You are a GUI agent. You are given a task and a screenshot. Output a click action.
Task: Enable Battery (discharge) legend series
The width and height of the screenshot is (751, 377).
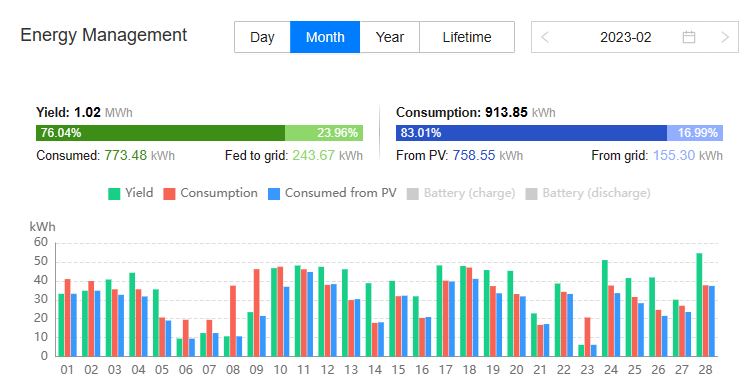(588, 194)
